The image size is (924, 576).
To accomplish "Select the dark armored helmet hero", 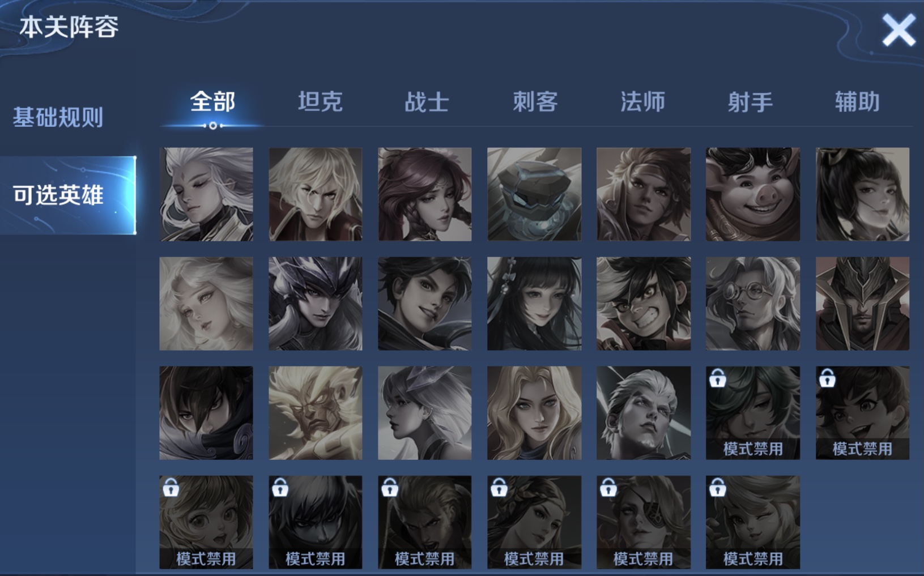I will tap(862, 304).
